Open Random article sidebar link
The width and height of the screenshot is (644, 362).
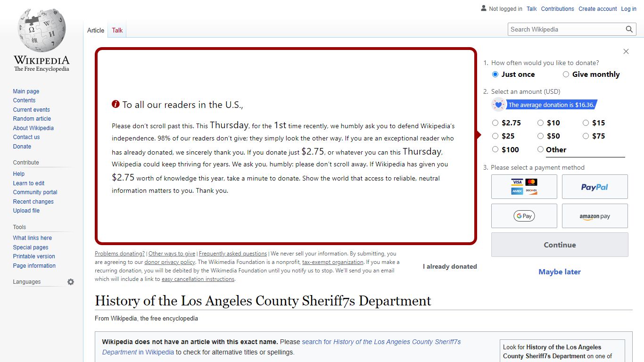32,119
